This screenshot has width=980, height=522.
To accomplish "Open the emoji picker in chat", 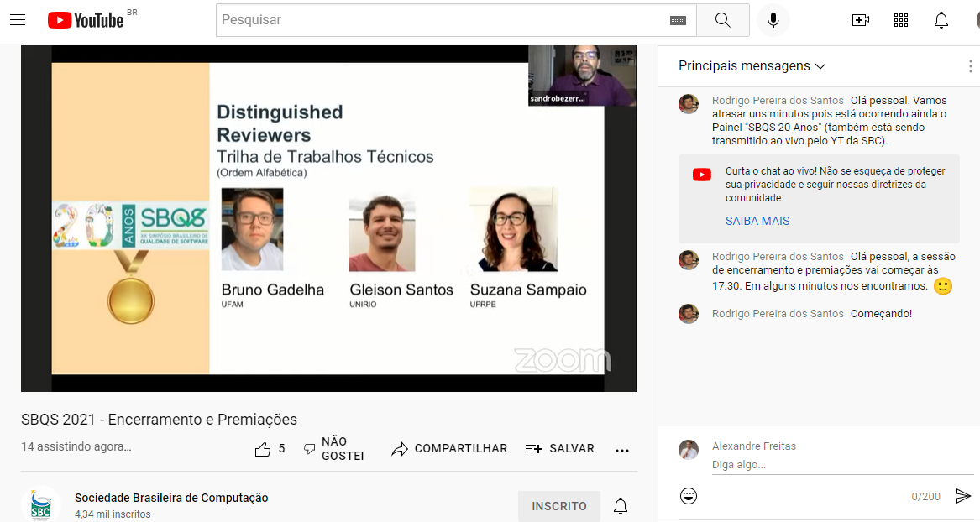I will [689, 496].
